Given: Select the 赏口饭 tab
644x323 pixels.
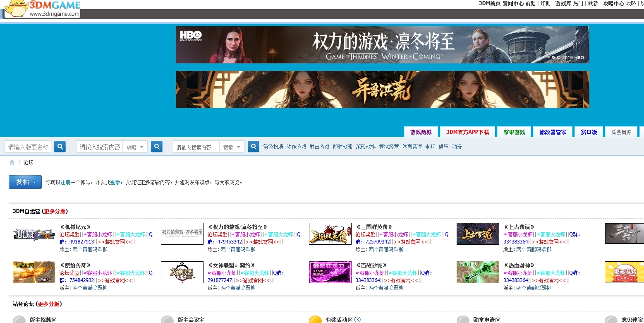Looking at the screenshot, I should click(589, 132).
